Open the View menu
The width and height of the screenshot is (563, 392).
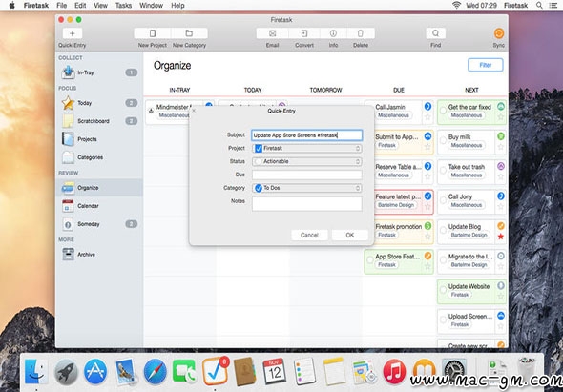click(x=100, y=6)
